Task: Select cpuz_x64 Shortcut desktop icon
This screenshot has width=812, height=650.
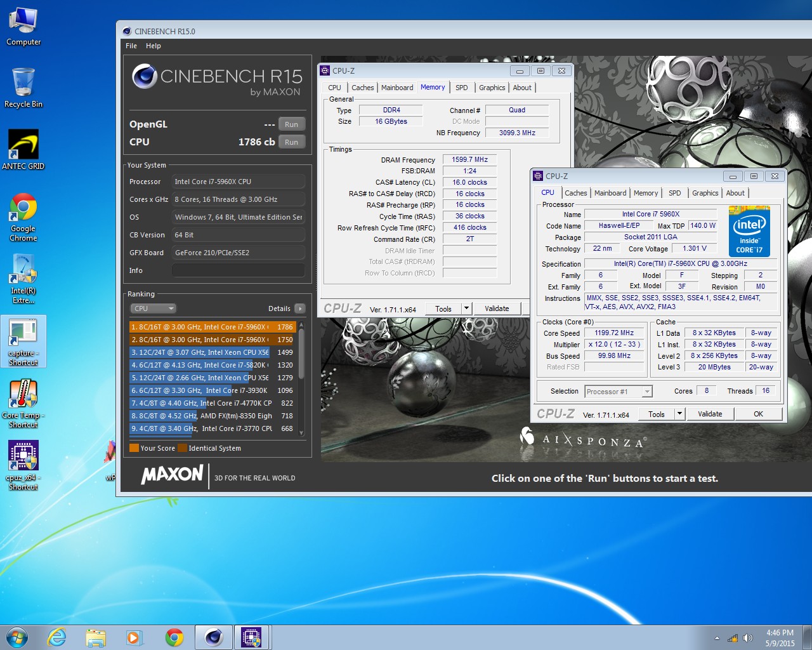Action: click(23, 465)
